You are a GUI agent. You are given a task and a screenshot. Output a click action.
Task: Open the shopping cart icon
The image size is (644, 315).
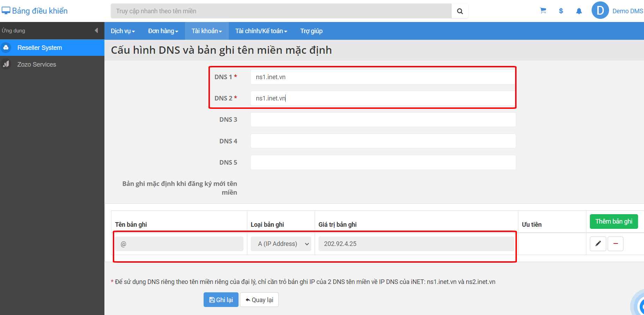click(x=543, y=11)
